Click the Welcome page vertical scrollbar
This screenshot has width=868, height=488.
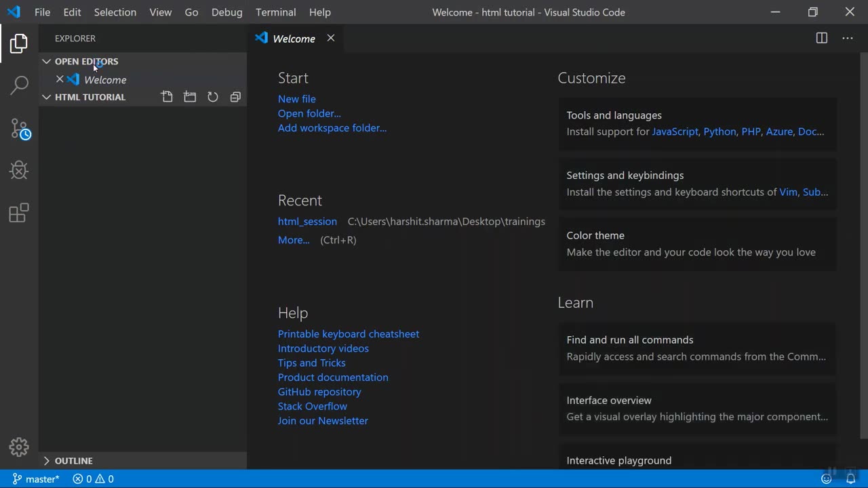[864, 245]
